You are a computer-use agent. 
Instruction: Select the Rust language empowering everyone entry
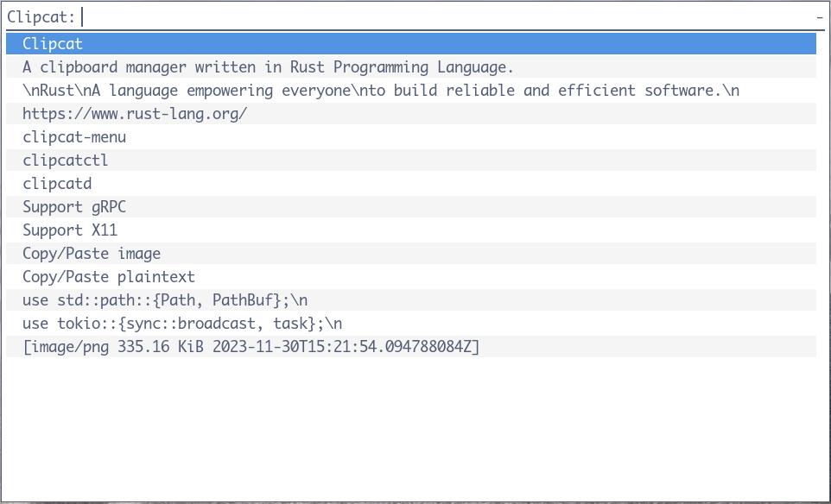coord(410,90)
